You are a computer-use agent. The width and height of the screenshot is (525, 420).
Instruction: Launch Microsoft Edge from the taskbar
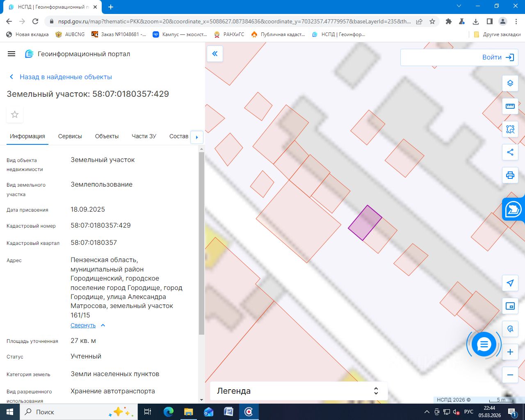click(169, 412)
